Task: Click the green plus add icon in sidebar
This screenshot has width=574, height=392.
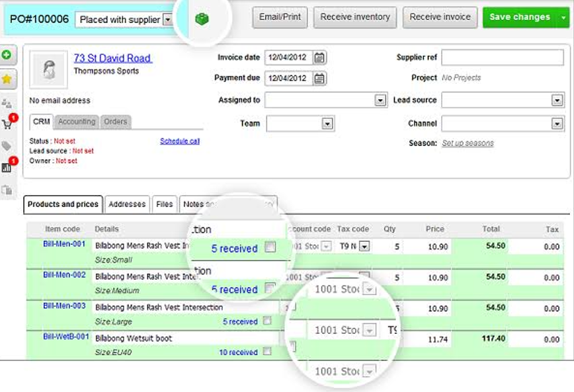Action: [7, 55]
